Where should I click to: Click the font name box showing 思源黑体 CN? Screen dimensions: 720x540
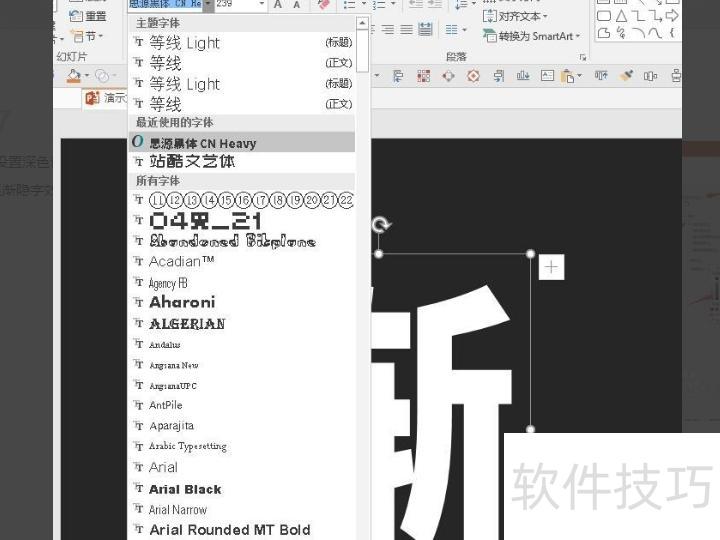tap(165, 4)
